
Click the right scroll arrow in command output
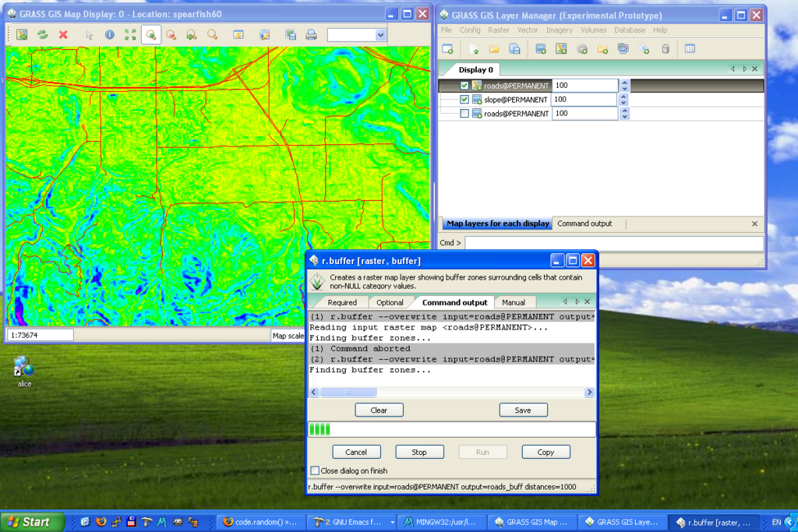(589, 392)
